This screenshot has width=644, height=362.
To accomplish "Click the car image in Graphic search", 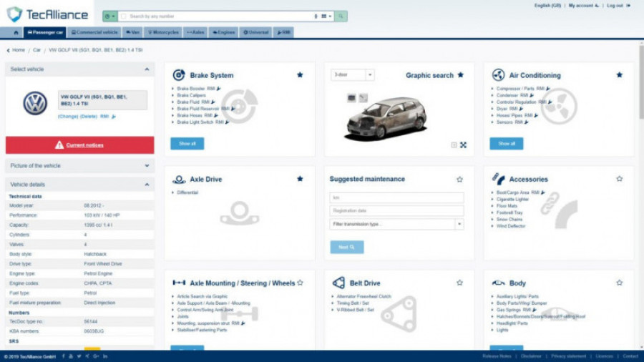I will coord(386,119).
